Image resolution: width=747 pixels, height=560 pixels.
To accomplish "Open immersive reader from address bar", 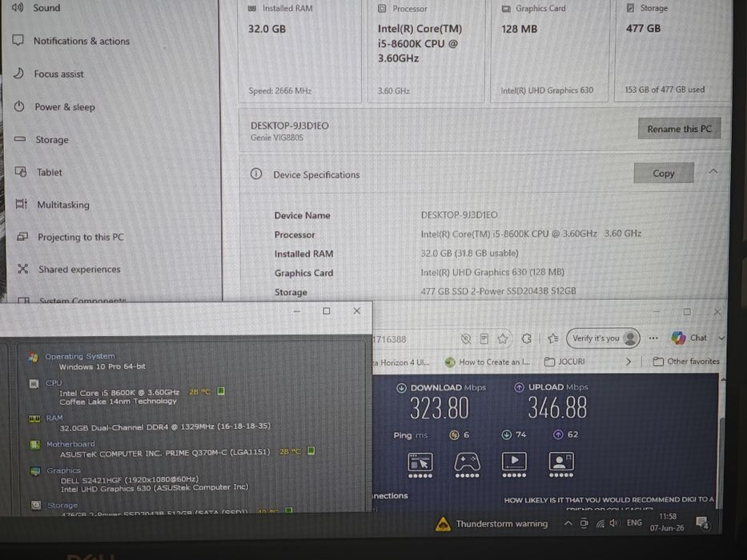I will tap(484, 338).
